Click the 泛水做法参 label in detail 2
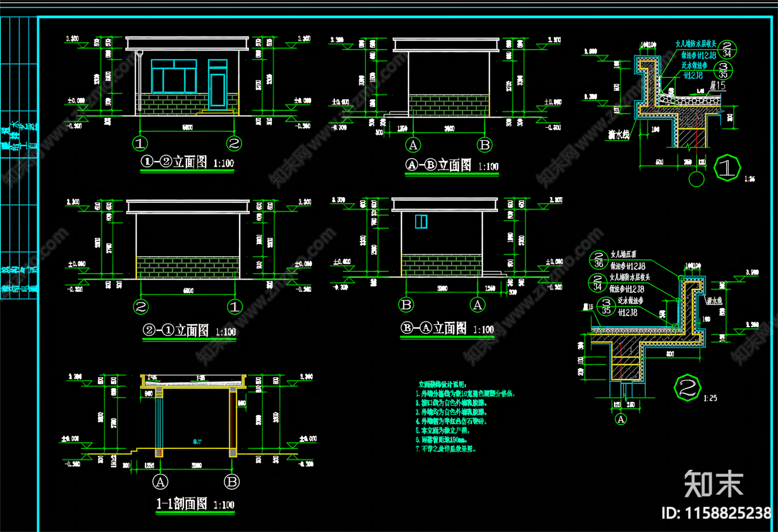Viewport: 778px width, 532px height. (631, 301)
